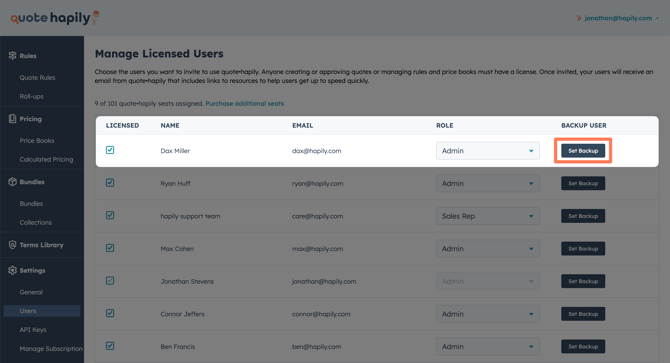Open the Role dropdown for Ben Francis
This screenshot has width=670, height=363.
tap(488, 347)
